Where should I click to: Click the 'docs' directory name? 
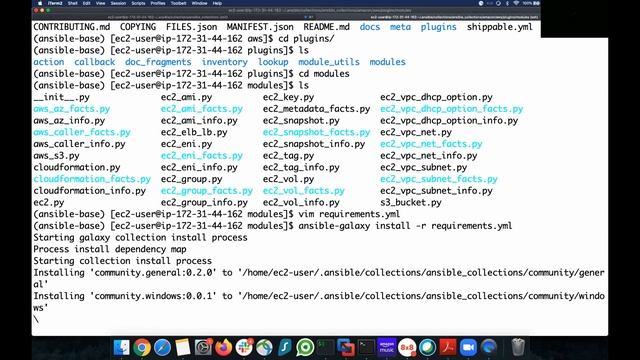pyautogui.click(x=370, y=27)
